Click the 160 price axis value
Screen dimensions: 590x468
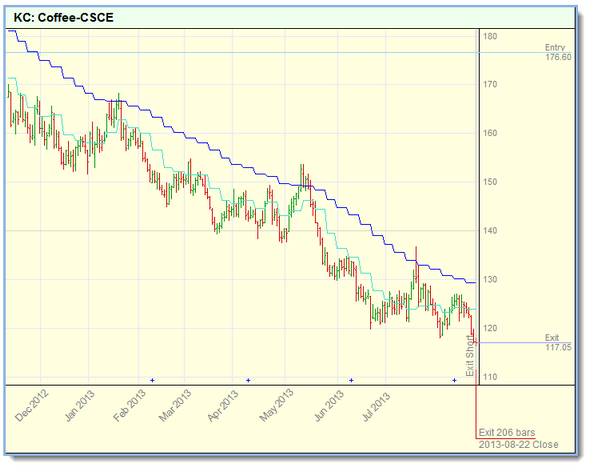point(490,133)
